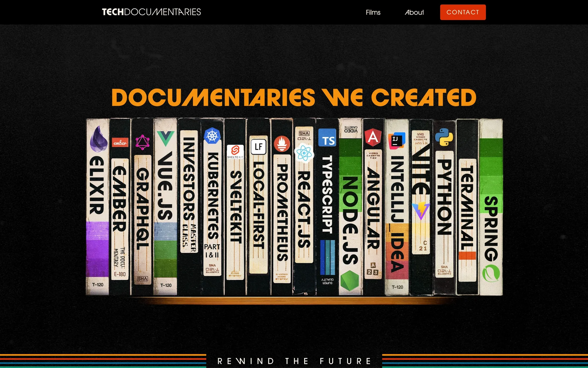
Task: Click the VUE.JS tape title text
Action: click(x=165, y=186)
